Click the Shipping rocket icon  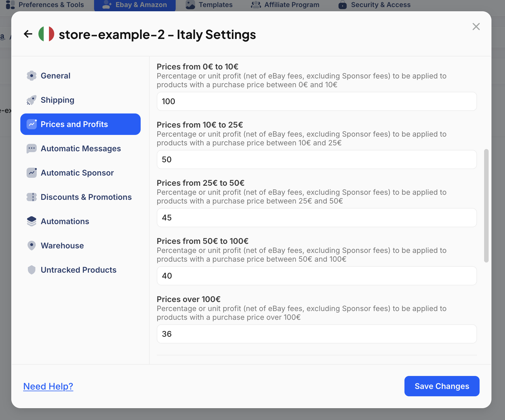(32, 100)
